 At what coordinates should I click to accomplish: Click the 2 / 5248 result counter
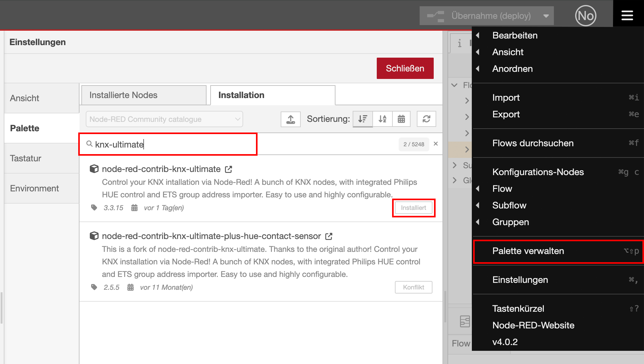tap(414, 144)
